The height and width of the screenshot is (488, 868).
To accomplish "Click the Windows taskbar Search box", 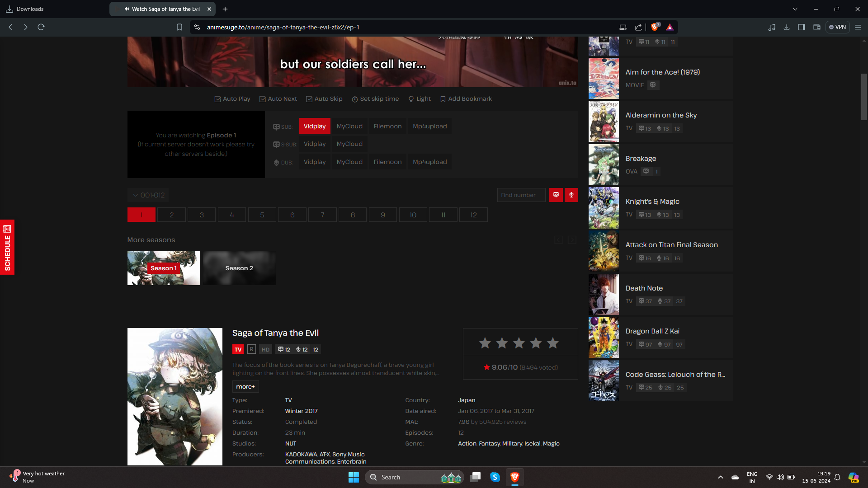I will coord(415,477).
